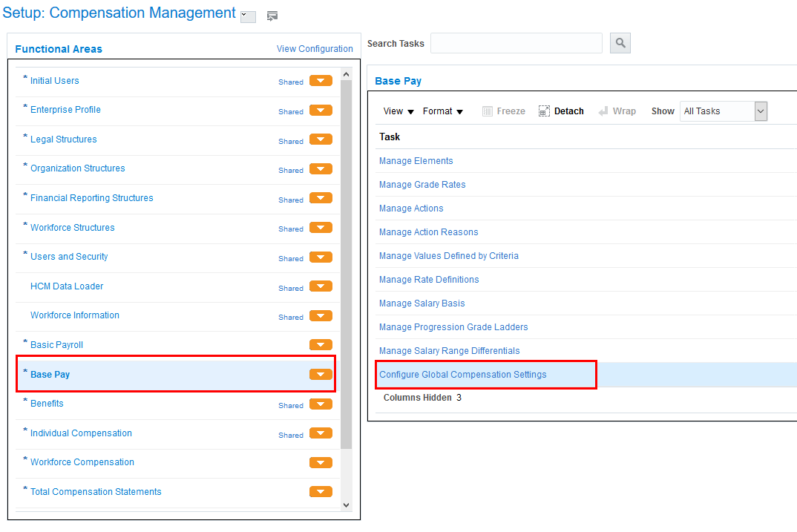Open the orange actions button for Benefits

click(321, 404)
